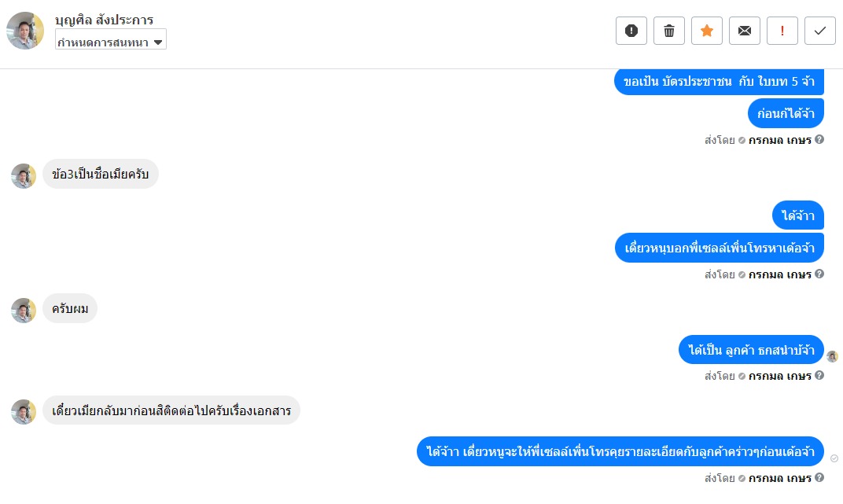Click avatar next to ครับผม message
Screen dimensions: 843x504
pos(24,311)
